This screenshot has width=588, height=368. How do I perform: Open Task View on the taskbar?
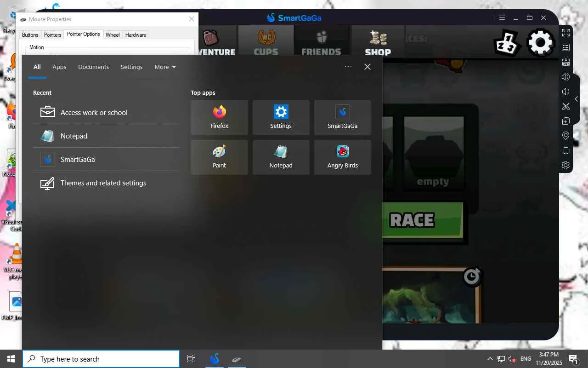(x=191, y=359)
